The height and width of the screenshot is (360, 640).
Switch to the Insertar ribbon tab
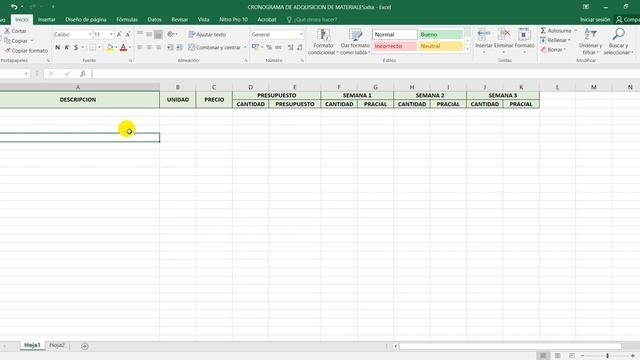(x=47, y=20)
